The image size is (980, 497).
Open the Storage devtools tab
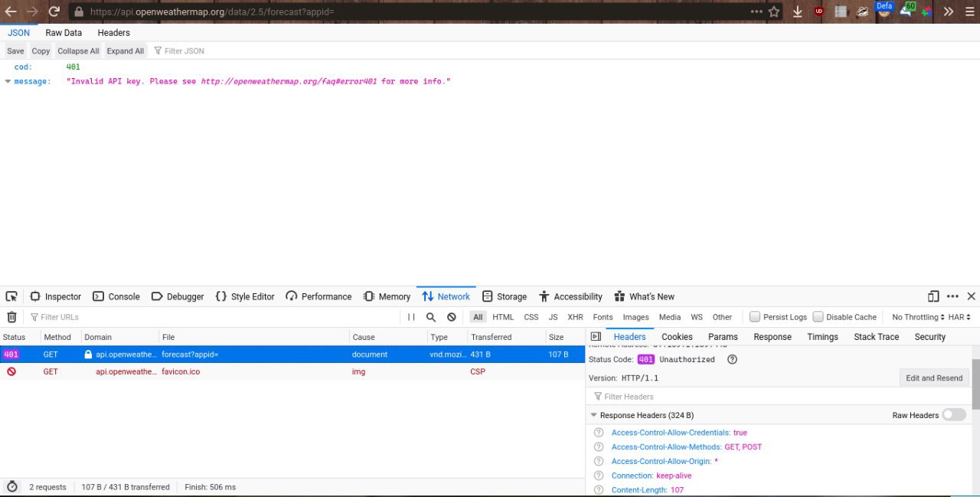click(504, 296)
